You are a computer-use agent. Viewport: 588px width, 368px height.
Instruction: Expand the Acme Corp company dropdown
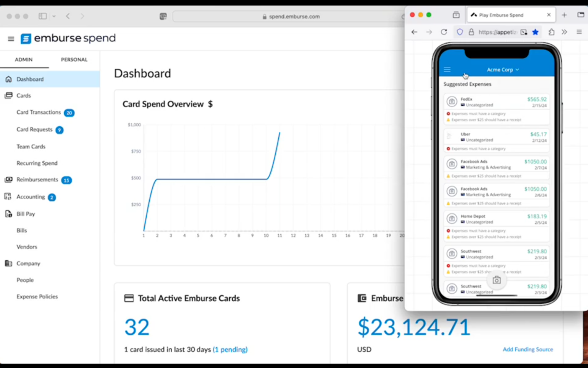503,70
